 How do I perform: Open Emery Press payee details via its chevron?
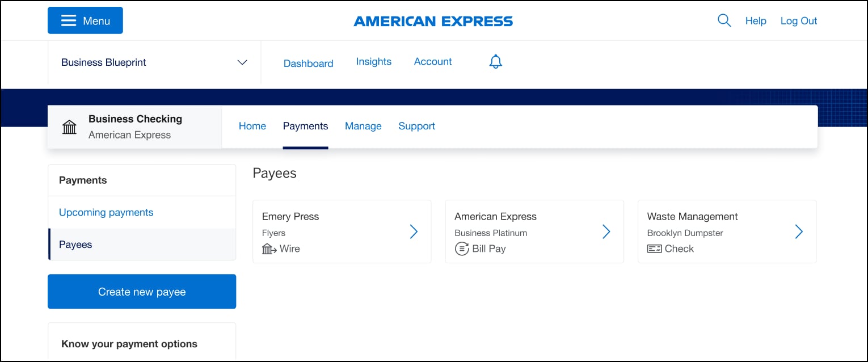414,231
